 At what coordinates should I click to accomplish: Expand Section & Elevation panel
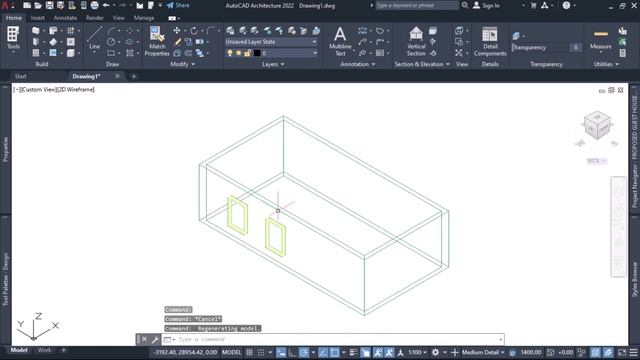(422, 64)
